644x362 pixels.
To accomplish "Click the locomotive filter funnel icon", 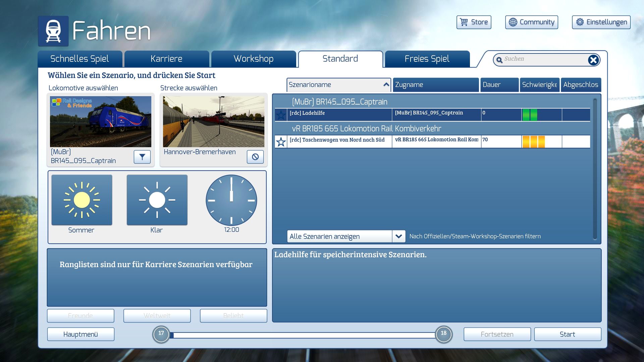I will click(142, 157).
